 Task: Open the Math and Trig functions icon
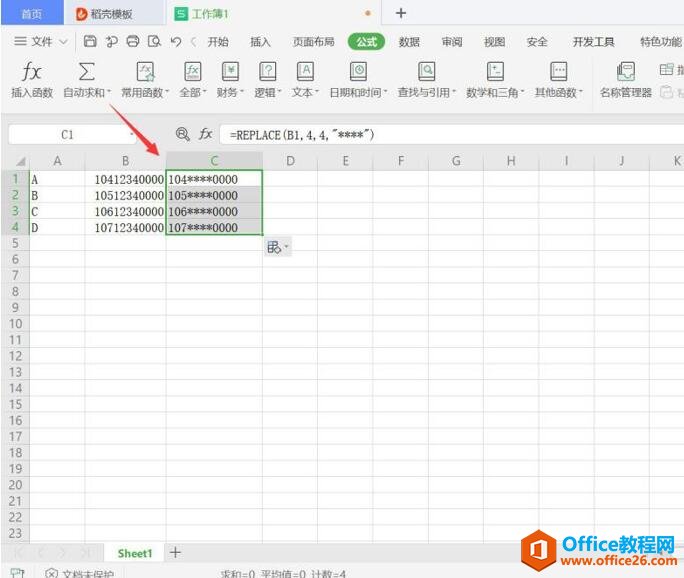click(495, 71)
